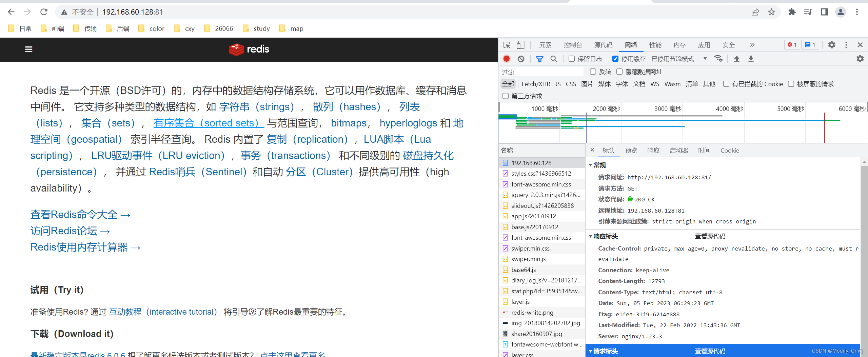Filter requests by Fetch/XHR type
The height and width of the screenshot is (357, 868).
click(536, 84)
